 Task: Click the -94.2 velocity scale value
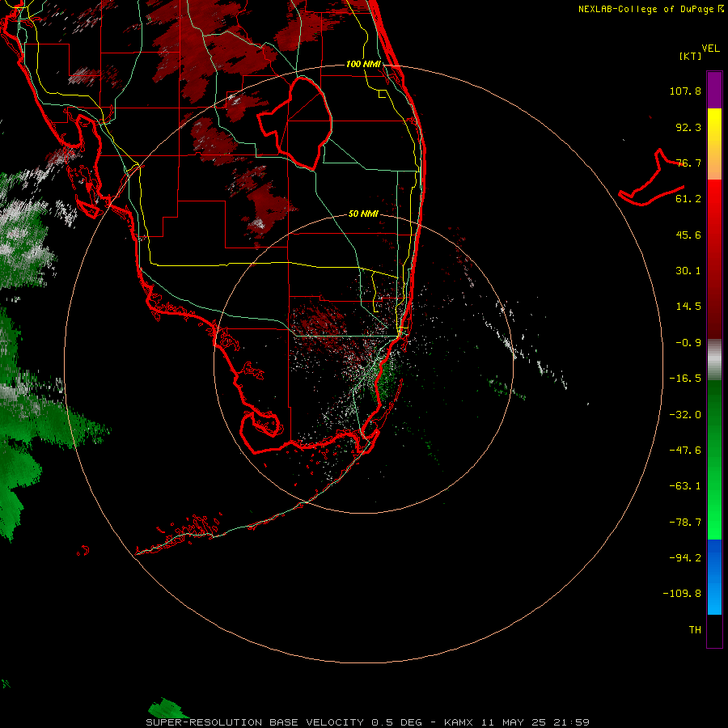pos(685,557)
